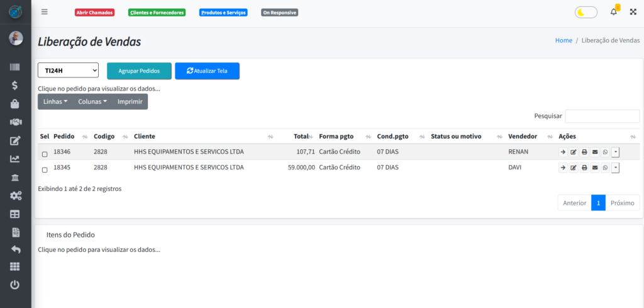Viewport: 644px width, 308px height.
Task: Open the TI24H company dropdown
Action: [x=68, y=71]
